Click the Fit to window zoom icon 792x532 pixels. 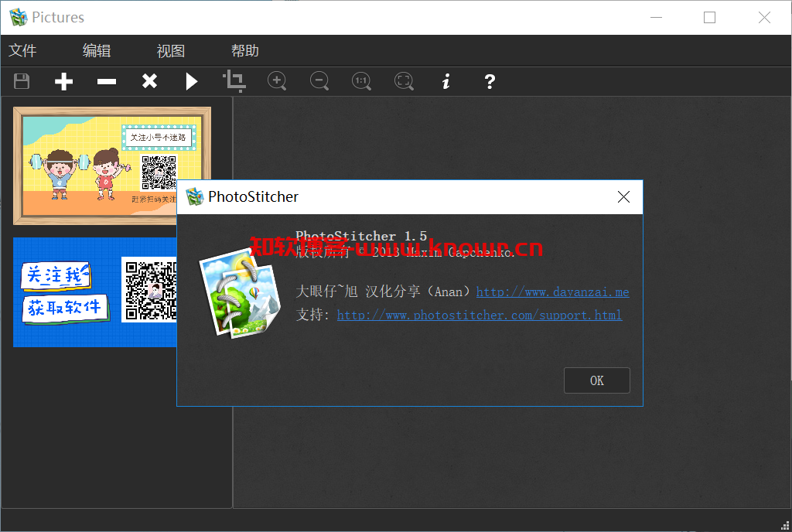[x=404, y=80]
